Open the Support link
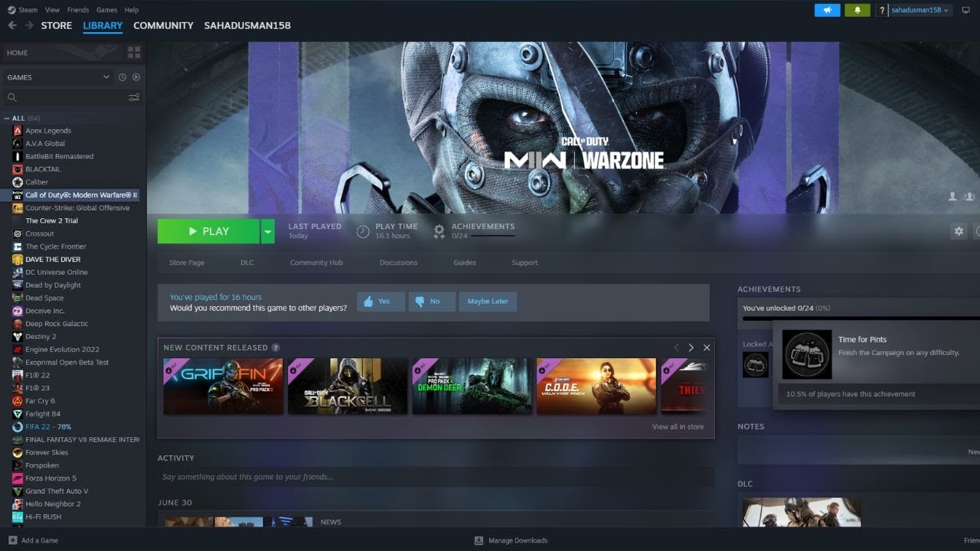980x551 pixels. click(524, 262)
